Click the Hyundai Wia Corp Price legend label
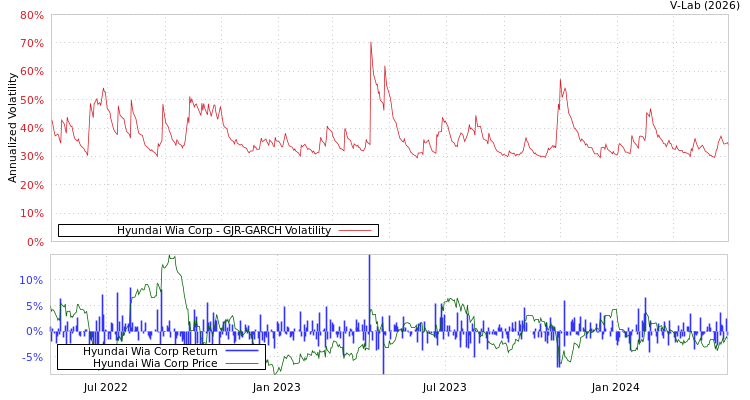The width and height of the screenshot is (750, 400). 154,363
